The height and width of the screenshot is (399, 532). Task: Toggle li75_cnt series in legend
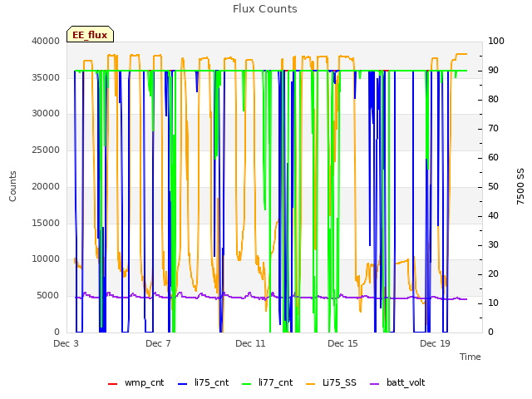[204, 382]
